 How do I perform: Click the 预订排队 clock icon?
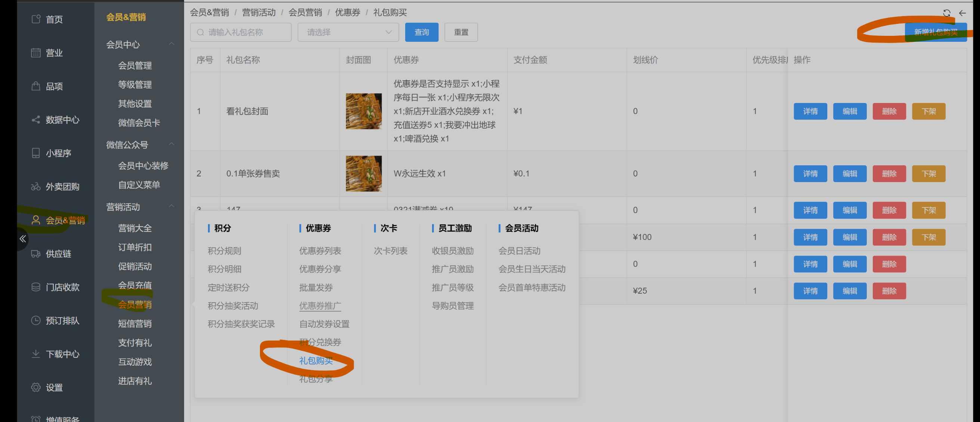(x=36, y=321)
